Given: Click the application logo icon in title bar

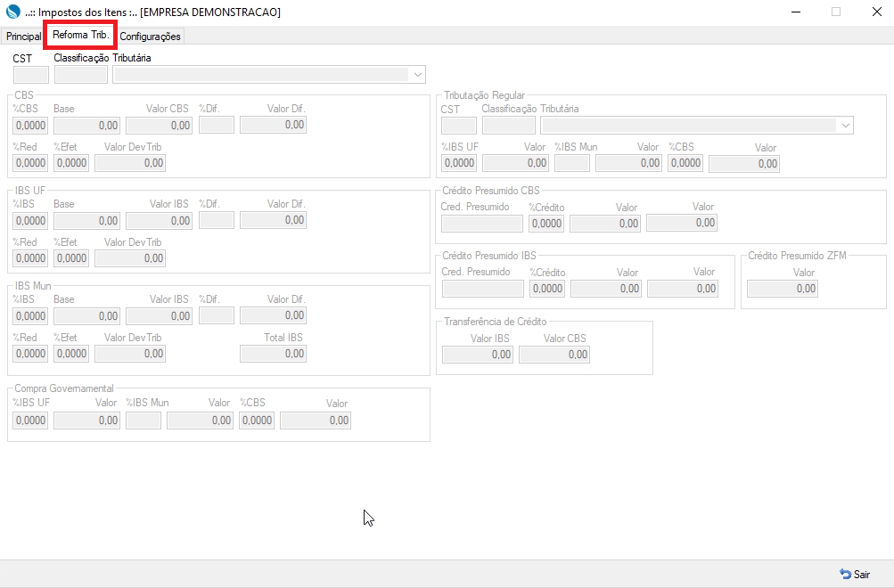Looking at the screenshot, I should tap(12, 12).
